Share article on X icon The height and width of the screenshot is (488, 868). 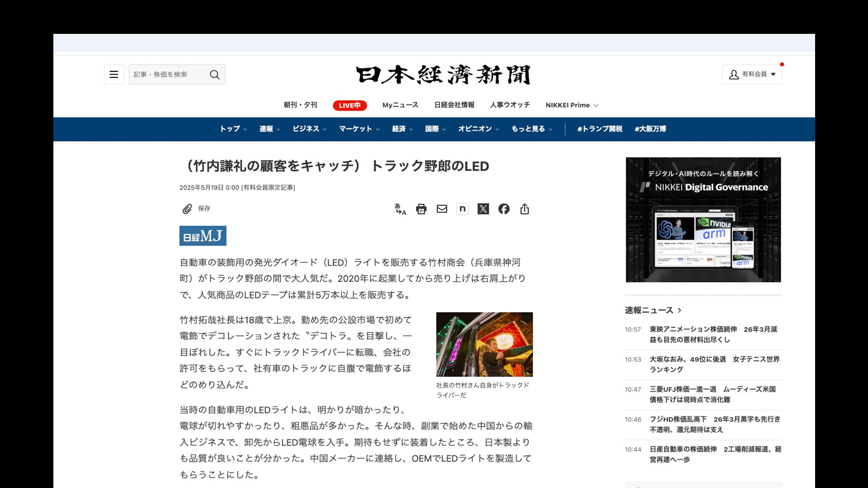(x=483, y=209)
